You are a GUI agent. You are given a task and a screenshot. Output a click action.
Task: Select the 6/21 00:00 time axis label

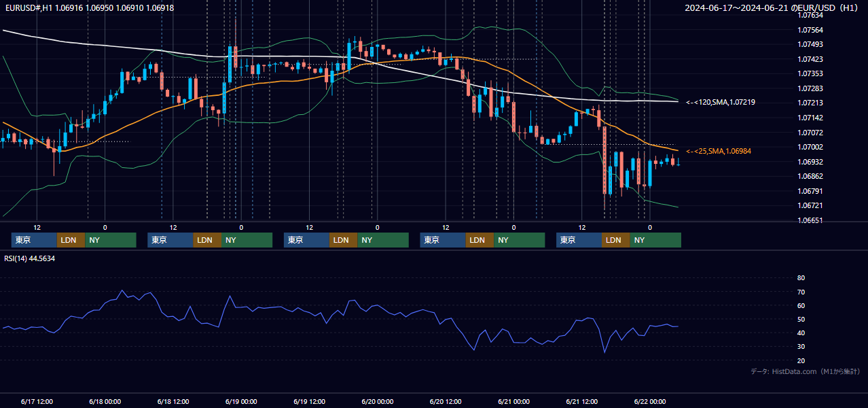pyautogui.click(x=513, y=402)
